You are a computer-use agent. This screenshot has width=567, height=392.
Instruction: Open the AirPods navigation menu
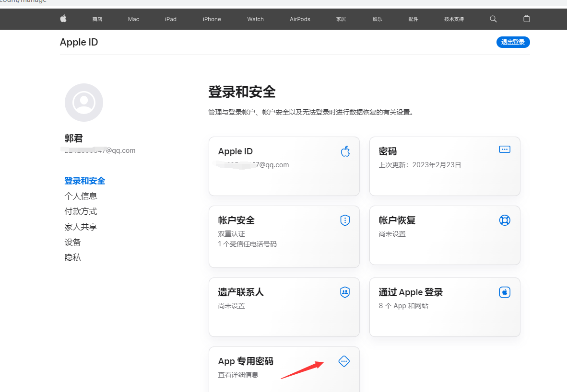[x=300, y=19]
